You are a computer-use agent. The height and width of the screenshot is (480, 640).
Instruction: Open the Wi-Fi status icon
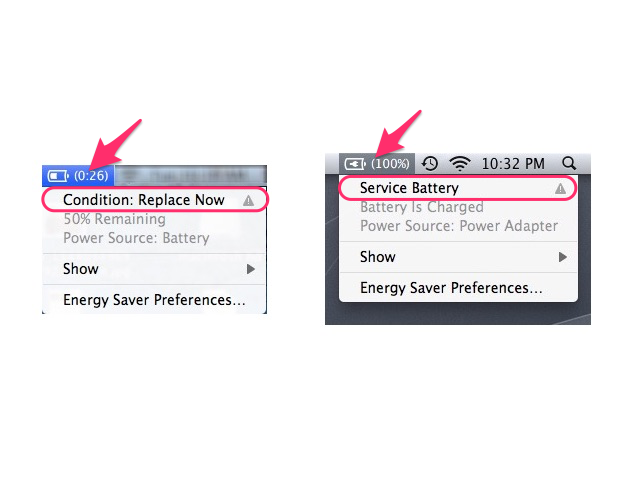(x=460, y=164)
